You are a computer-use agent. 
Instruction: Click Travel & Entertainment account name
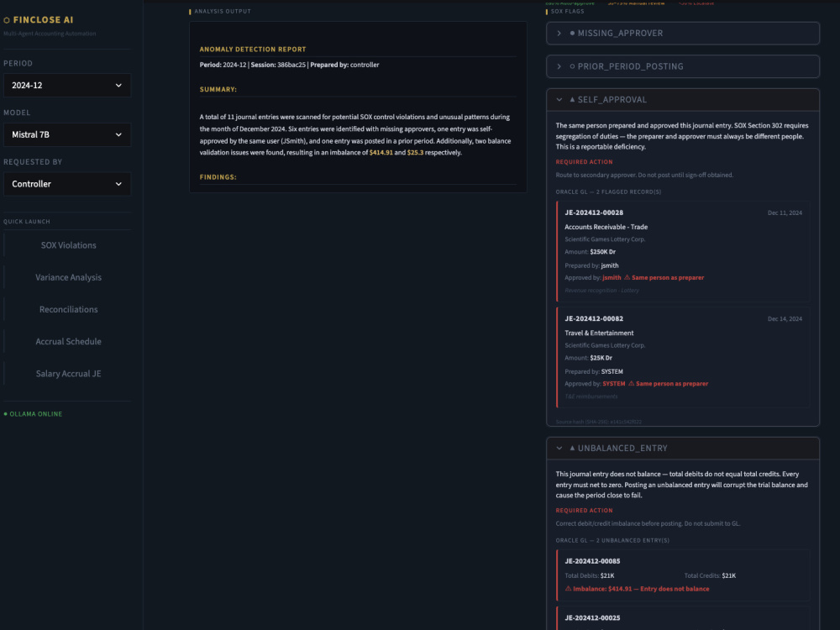[x=599, y=333]
